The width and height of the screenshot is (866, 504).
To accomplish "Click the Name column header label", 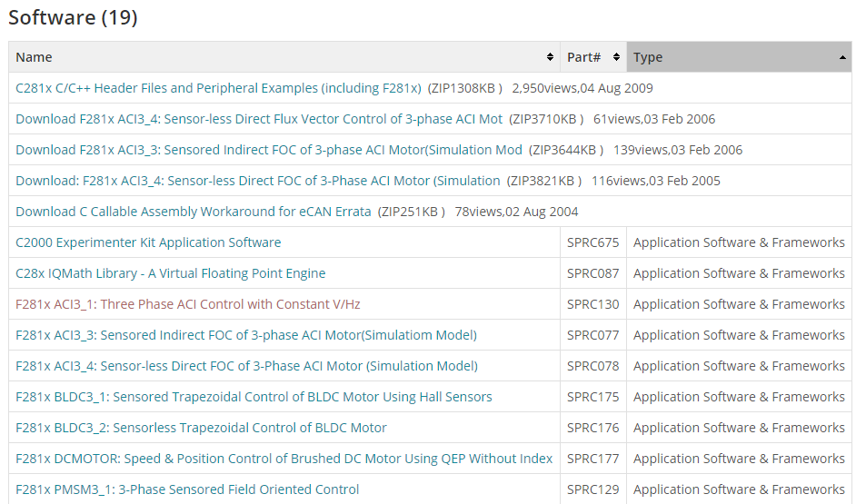I will (34, 57).
